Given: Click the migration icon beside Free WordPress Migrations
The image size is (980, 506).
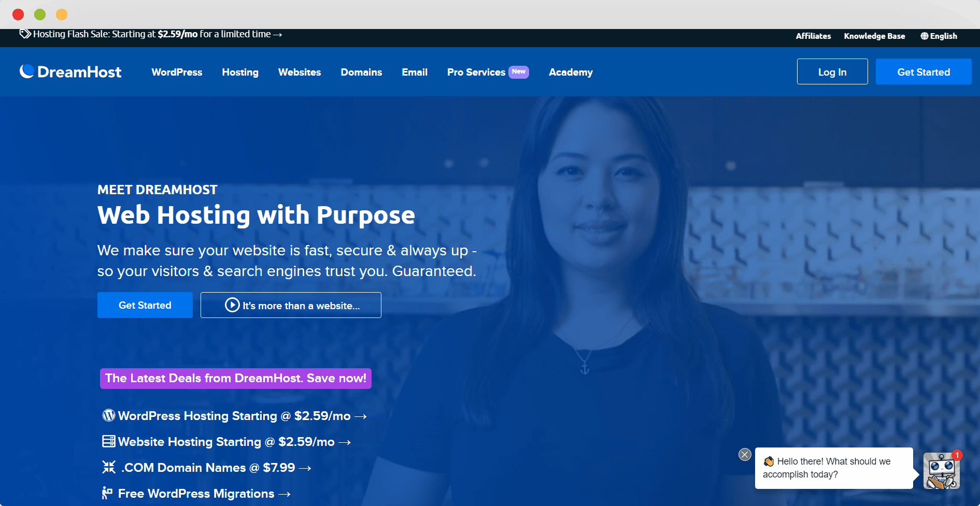Looking at the screenshot, I should (x=107, y=493).
